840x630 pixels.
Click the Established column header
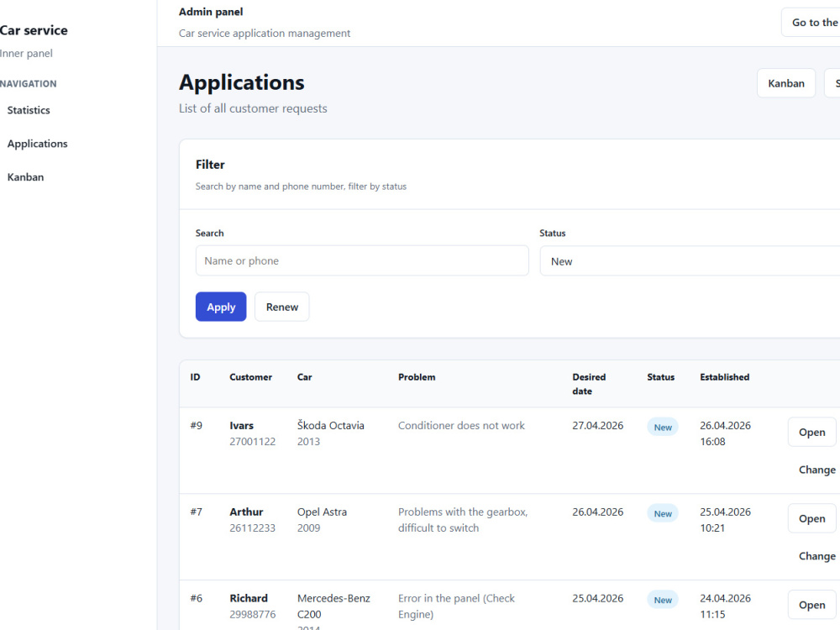coord(724,377)
